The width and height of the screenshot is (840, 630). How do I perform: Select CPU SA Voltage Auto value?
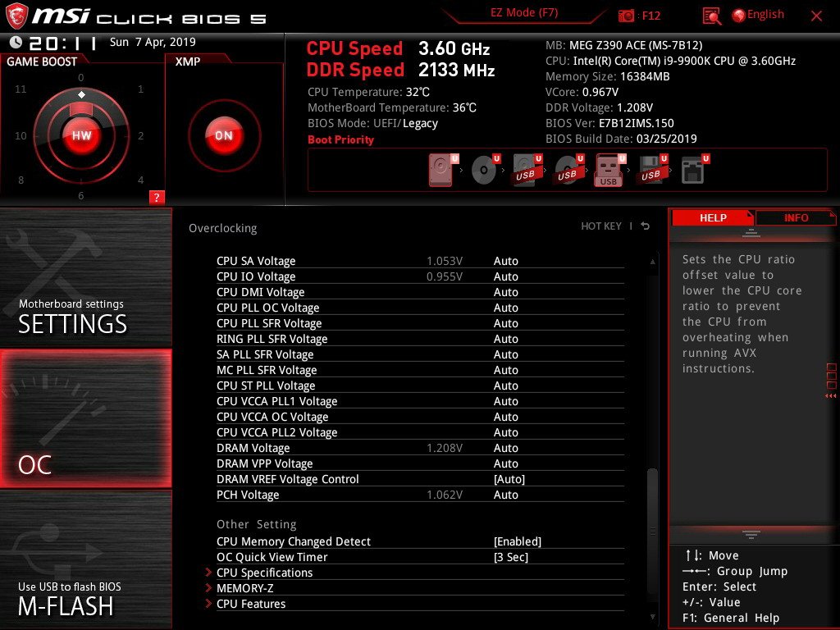[x=505, y=261]
